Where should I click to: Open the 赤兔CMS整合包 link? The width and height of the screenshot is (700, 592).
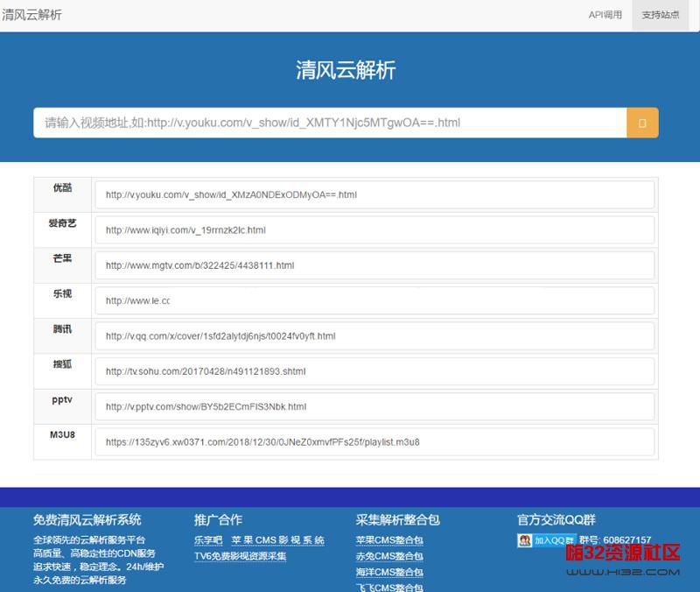pos(389,556)
